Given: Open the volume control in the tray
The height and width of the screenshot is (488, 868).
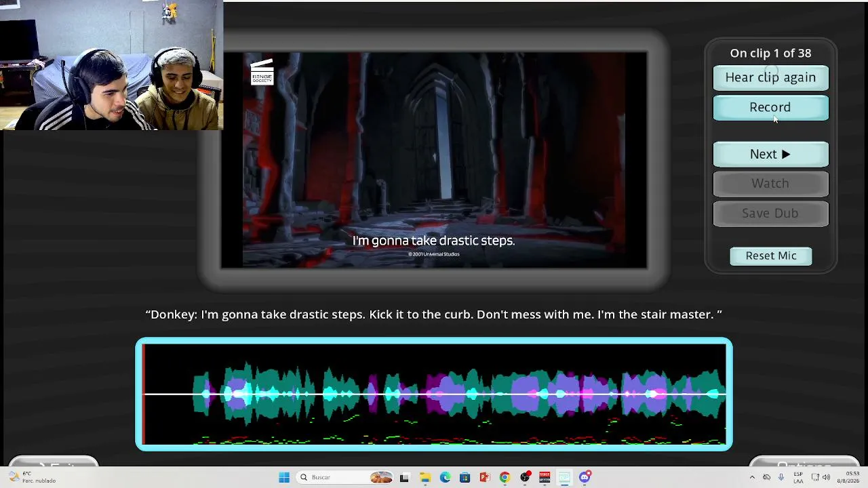Looking at the screenshot, I should 826,477.
